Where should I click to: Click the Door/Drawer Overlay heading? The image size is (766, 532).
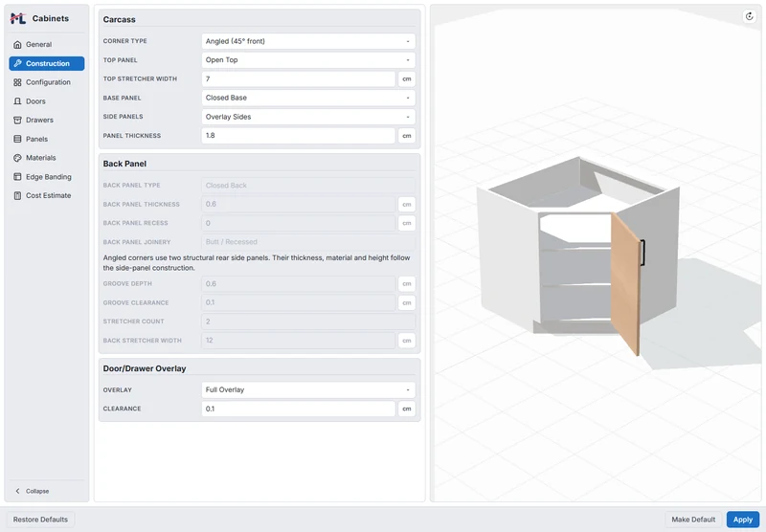click(x=145, y=368)
